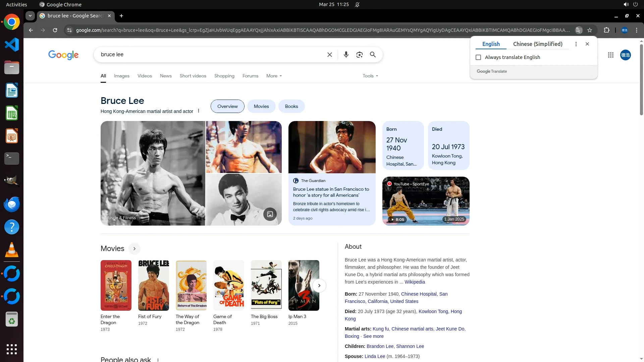Bookmark this page with star icon
The height and width of the screenshot is (362, 644).
[x=590, y=30]
